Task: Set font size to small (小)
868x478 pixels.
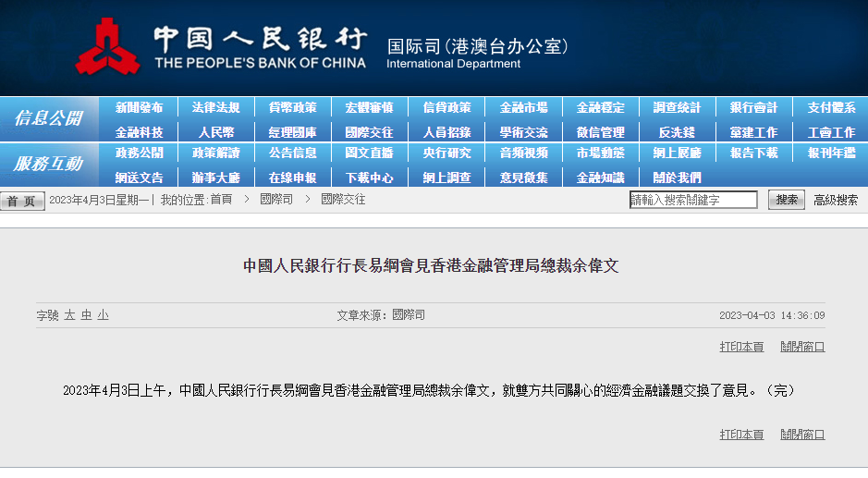Action: pos(103,315)
